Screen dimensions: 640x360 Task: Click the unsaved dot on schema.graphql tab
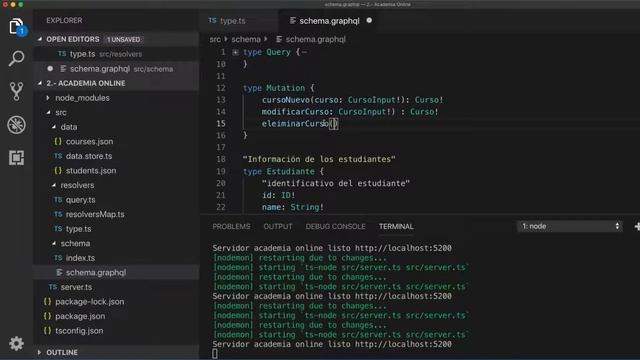pos(369,20)
